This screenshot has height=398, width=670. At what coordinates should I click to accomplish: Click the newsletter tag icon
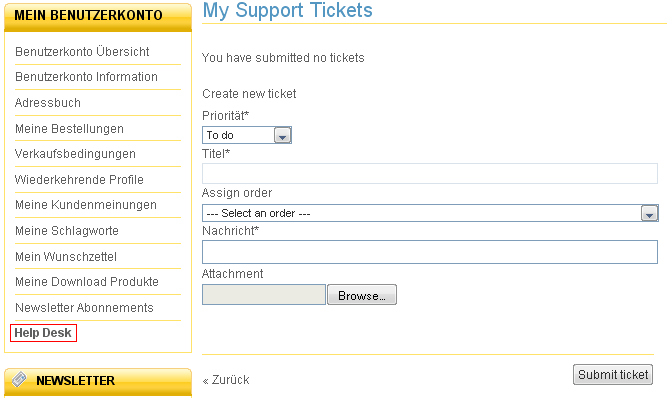pyautogui.click(x=19, y=379)
